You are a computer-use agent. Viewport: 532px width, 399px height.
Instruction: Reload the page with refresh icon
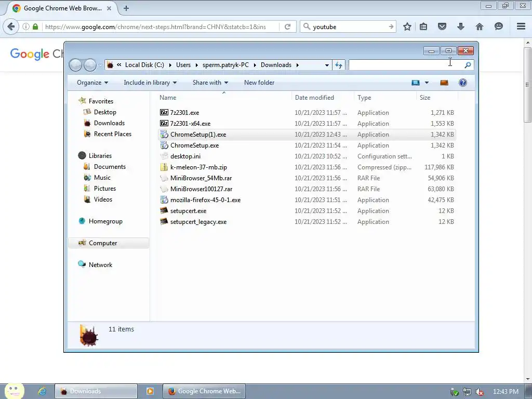(287, 26)
